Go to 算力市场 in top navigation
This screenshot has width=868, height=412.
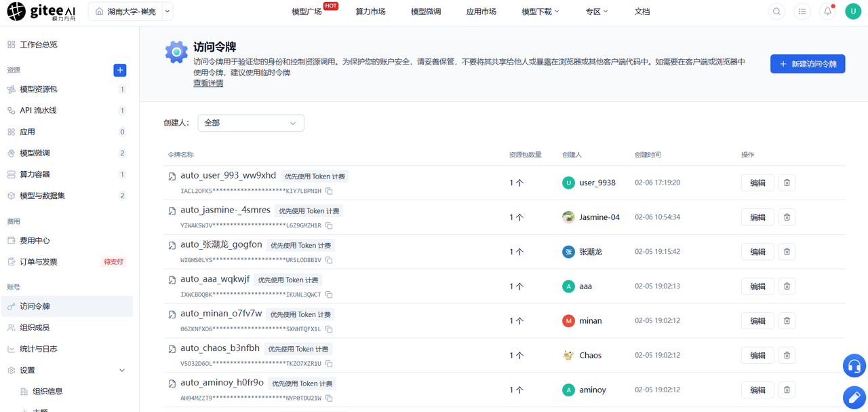[370, 12]
